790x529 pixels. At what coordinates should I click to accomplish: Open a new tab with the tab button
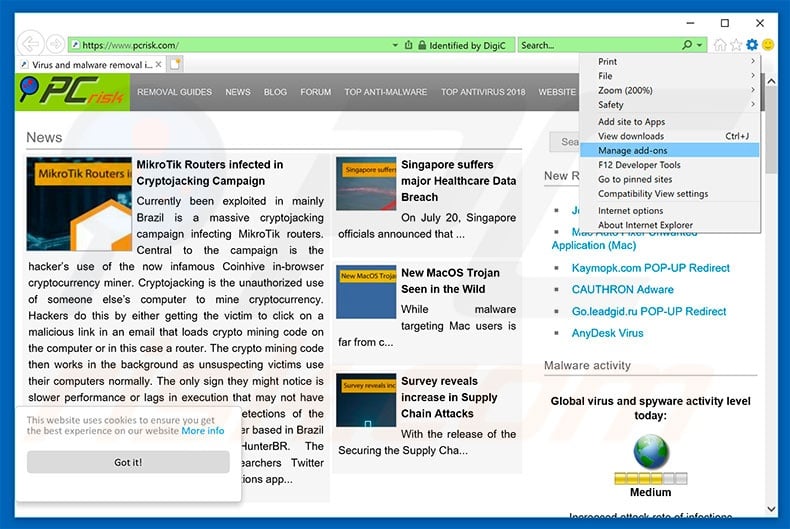pyautogui.click(x=175, y=64)
